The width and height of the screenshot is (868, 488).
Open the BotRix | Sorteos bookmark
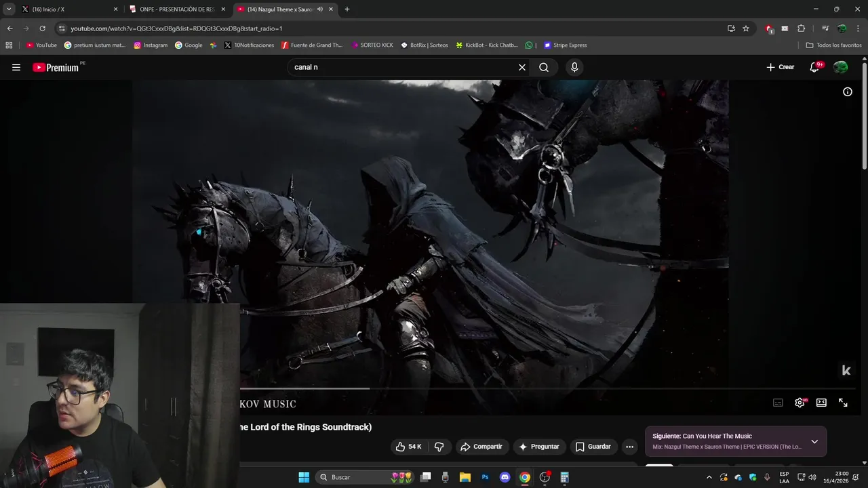pyautogui.click(x=425, y=45)
